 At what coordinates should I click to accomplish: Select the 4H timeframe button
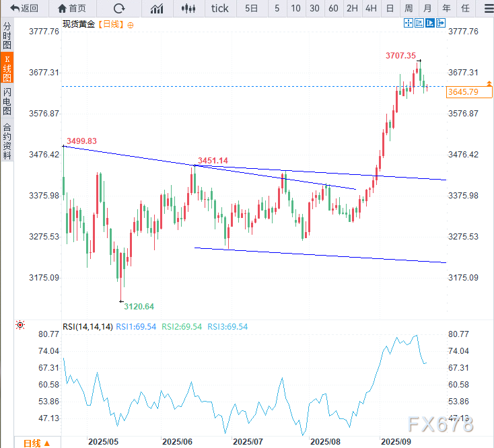pos(371,9)
